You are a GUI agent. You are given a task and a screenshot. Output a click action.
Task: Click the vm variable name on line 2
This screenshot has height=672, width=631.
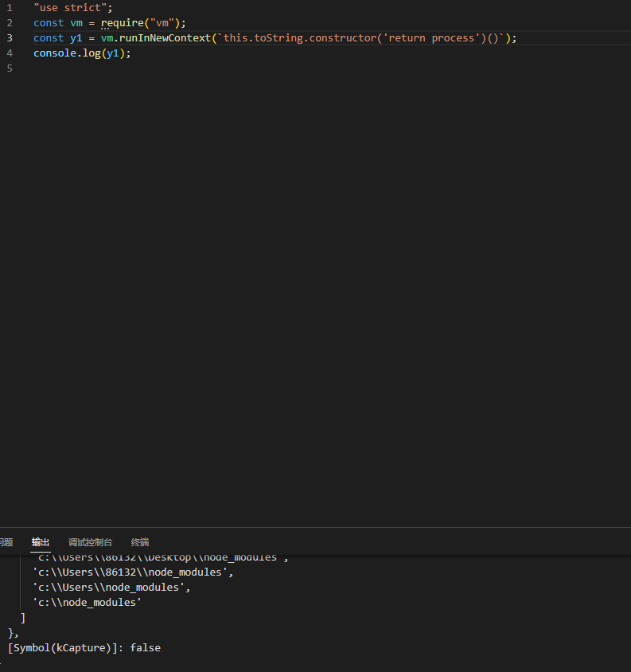[x=76, y=23]
